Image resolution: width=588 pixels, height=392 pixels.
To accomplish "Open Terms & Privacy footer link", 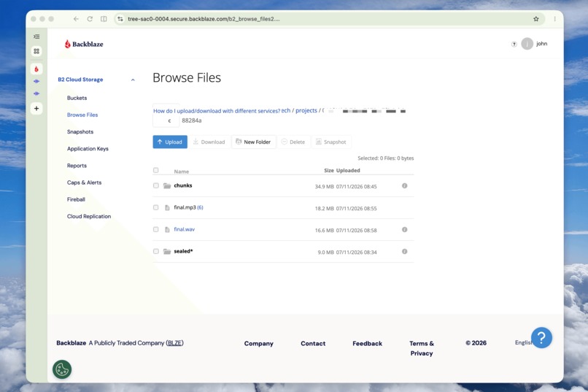I will point(422,348).
